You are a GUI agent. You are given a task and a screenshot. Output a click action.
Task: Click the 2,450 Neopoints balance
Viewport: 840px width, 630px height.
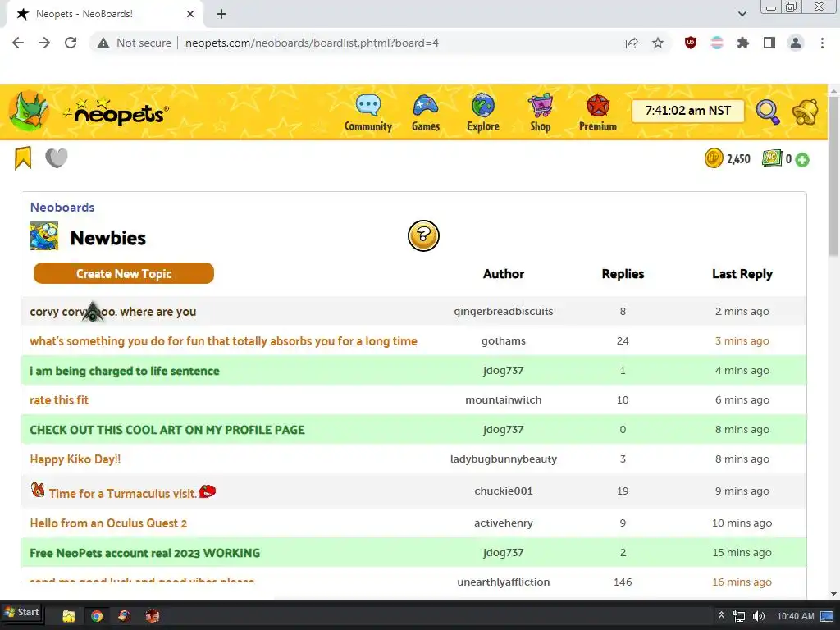coord(738,159)
